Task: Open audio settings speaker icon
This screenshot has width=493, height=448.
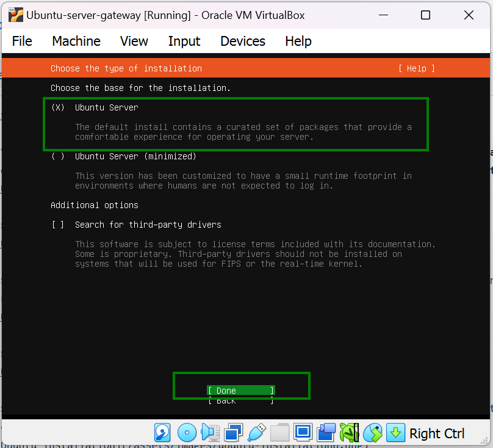Action: pyautogui.click(x=211, y=433)
